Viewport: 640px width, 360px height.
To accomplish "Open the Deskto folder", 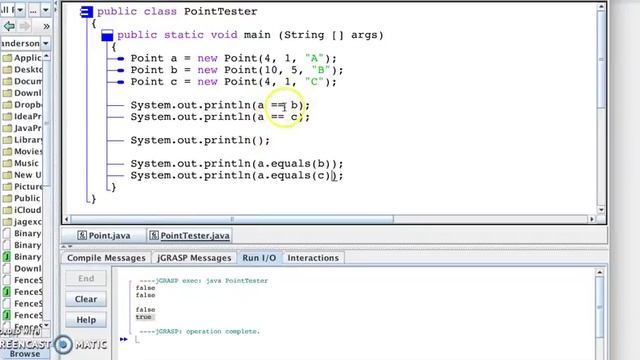I will pyautogui.click(x=22, y=69).
